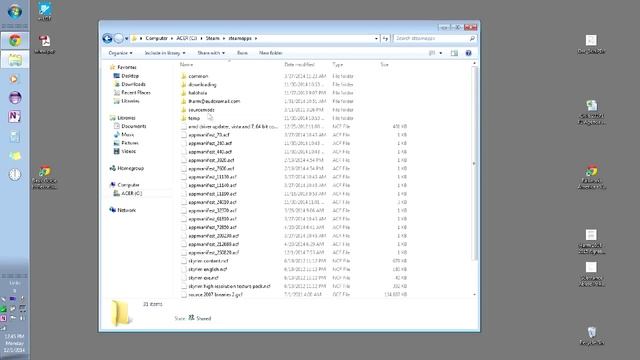This screenshot has height=360, width=640.
Task: Sort files by the Name column
Action: pyautogui.click(x=186, y=64)
